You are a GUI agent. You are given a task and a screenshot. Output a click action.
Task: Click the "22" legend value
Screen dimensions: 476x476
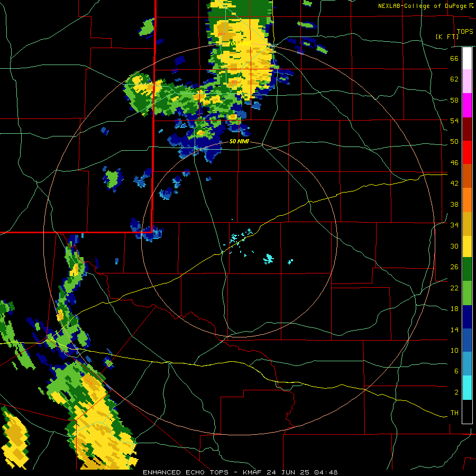pos(454,288)
